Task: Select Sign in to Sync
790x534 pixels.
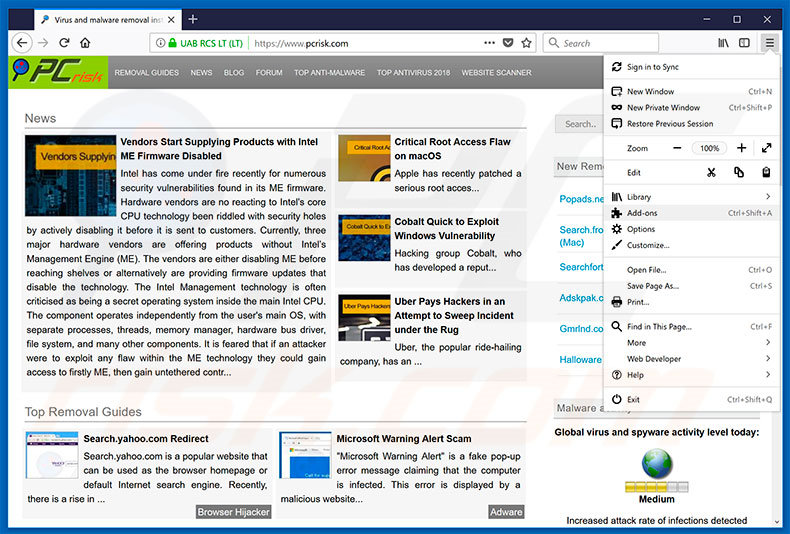Action: click(x=692, y=67)
